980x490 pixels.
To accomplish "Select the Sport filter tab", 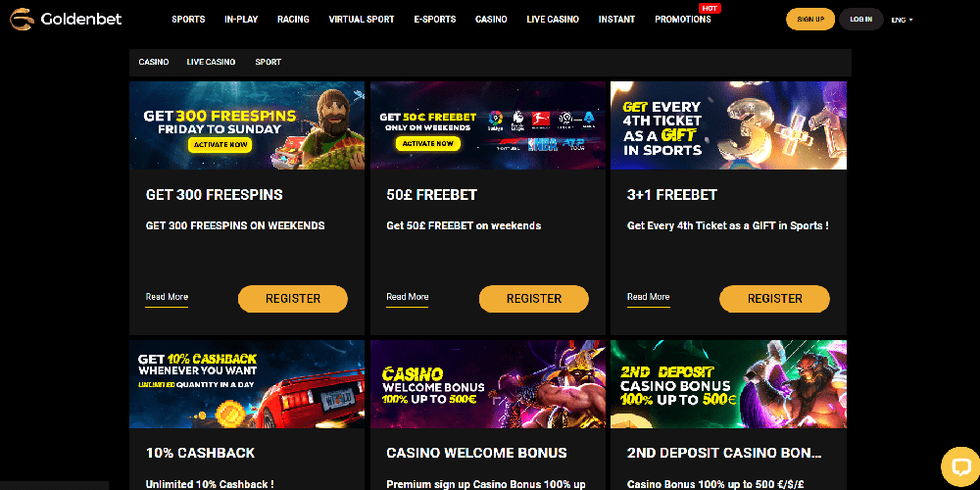I will tap(269, 62).
